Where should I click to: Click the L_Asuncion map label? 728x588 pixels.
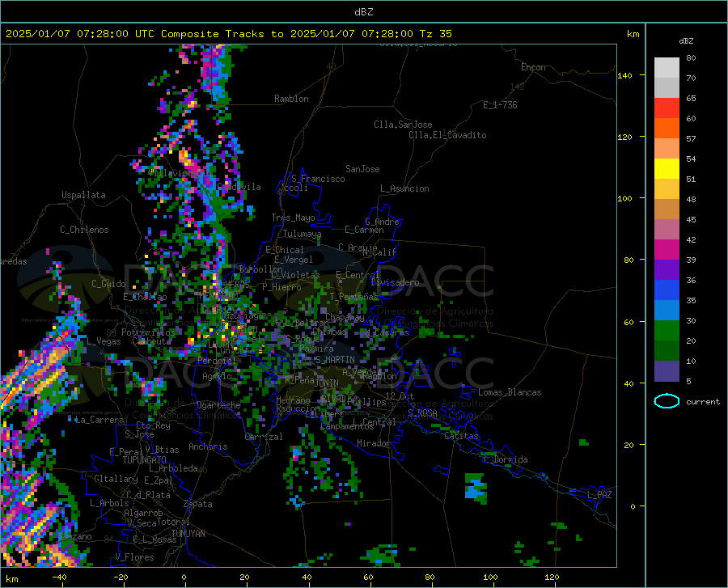[404, 188]
